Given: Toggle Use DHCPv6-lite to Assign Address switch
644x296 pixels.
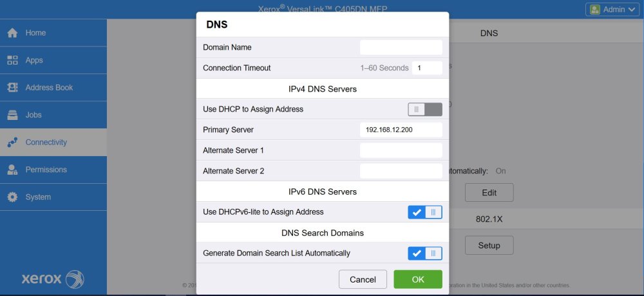Looking at the screenshot, I should tap(425, 212).
